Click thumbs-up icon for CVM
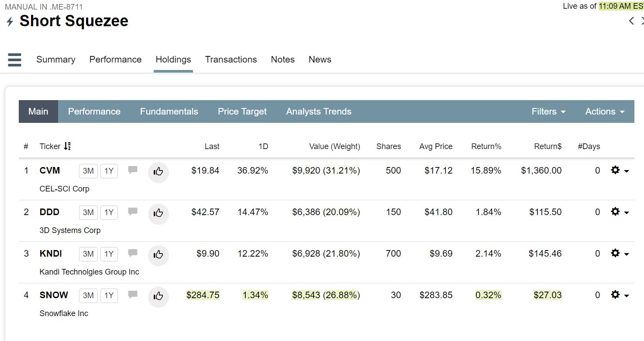The image size is (644, 341). tap(158, 172)
